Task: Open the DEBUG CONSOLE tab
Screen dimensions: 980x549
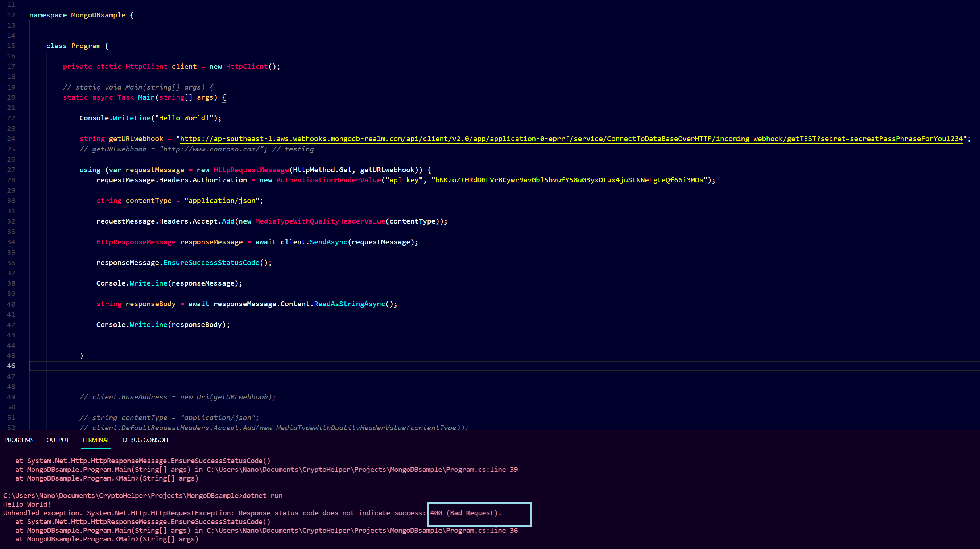Action: pos(146,440)
